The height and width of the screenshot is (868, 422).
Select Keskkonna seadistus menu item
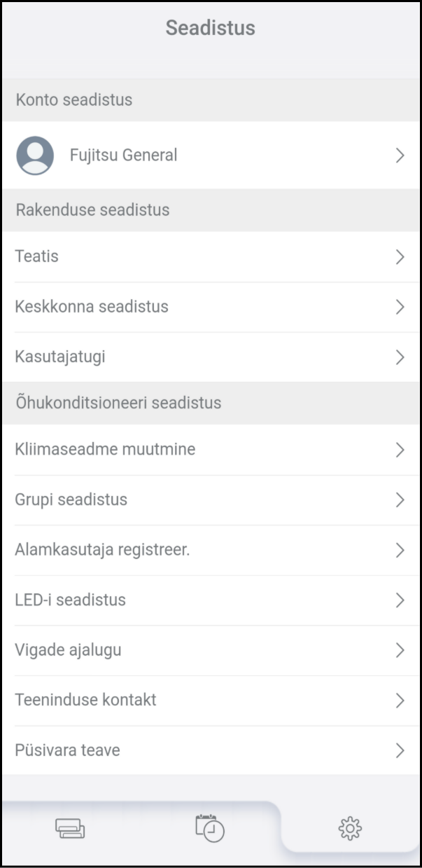coord(92,307)
